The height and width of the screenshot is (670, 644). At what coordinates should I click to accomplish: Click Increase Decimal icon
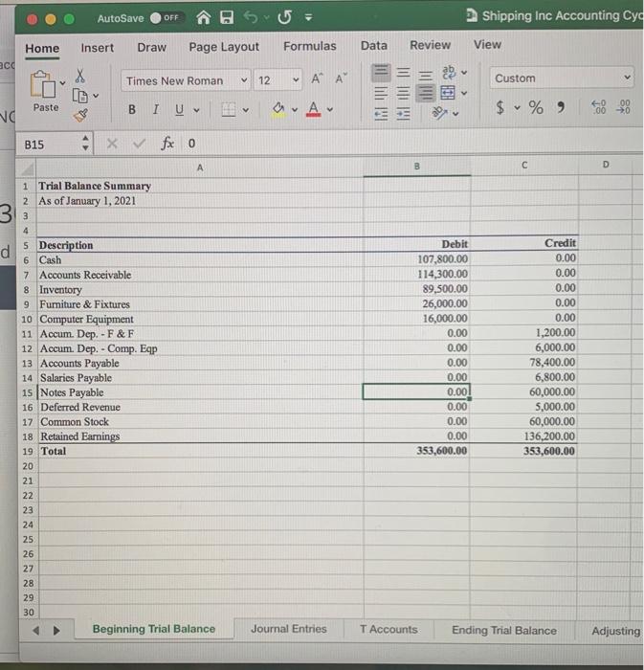(599, 107)
